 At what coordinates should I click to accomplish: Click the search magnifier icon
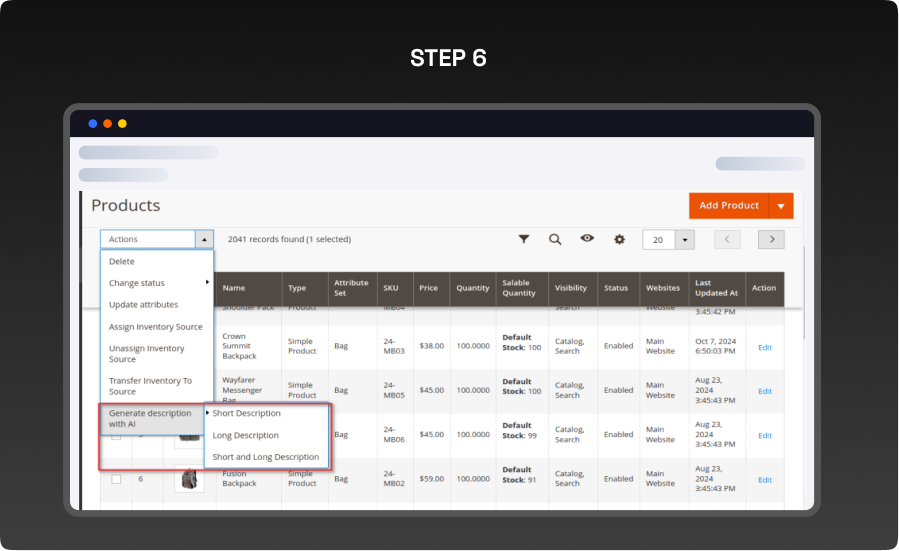555,239
